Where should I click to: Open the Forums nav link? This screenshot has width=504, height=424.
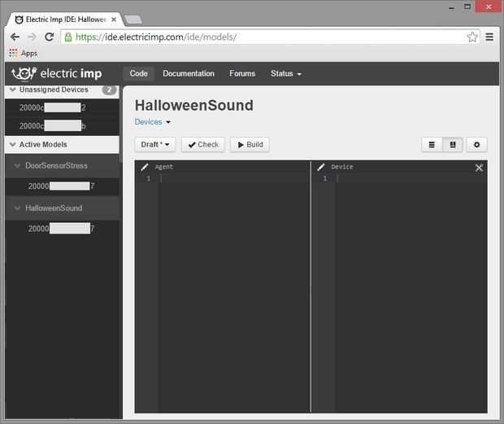pyautogui.click(x=242, y=74)
